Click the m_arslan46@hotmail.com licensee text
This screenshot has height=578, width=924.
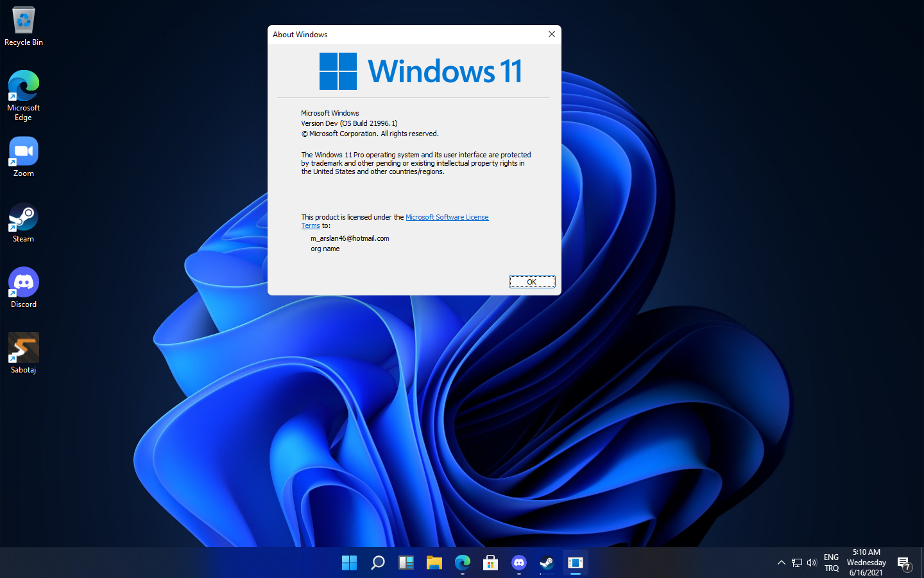point(350,238)
